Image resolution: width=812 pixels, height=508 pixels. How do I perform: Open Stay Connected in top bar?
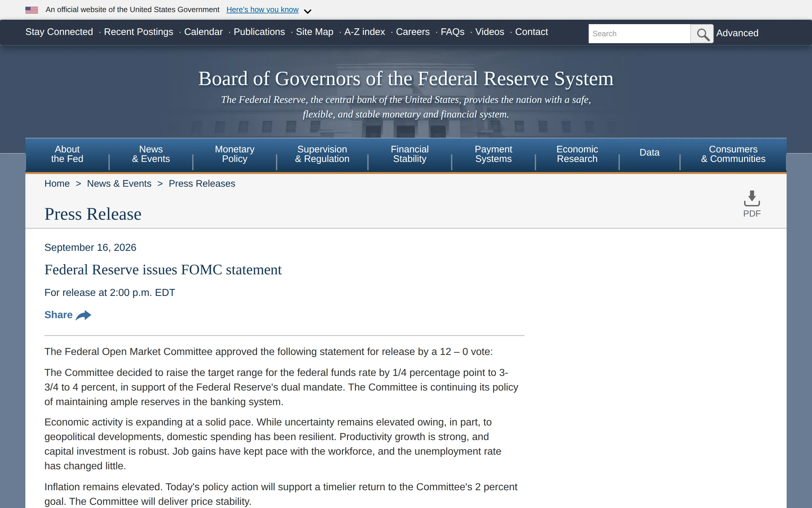[59, 32]
